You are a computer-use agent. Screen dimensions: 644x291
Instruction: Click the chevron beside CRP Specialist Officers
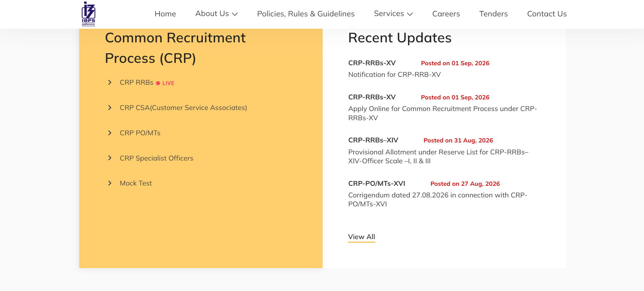[110, 158]
